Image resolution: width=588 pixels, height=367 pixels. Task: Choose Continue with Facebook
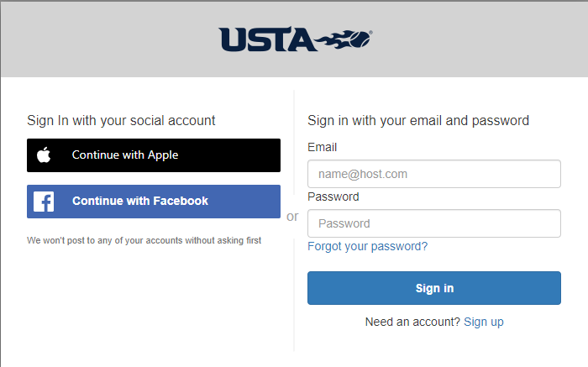154,202
